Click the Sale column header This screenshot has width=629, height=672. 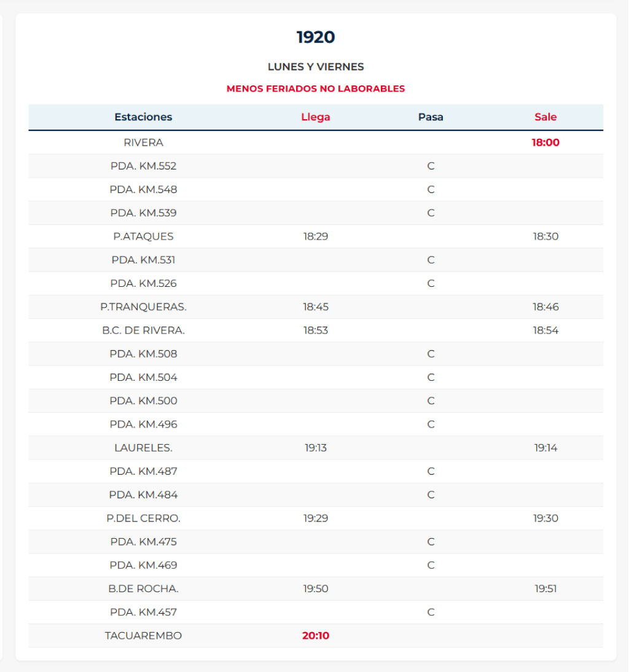pyautogui.click(x=545, y=117)
